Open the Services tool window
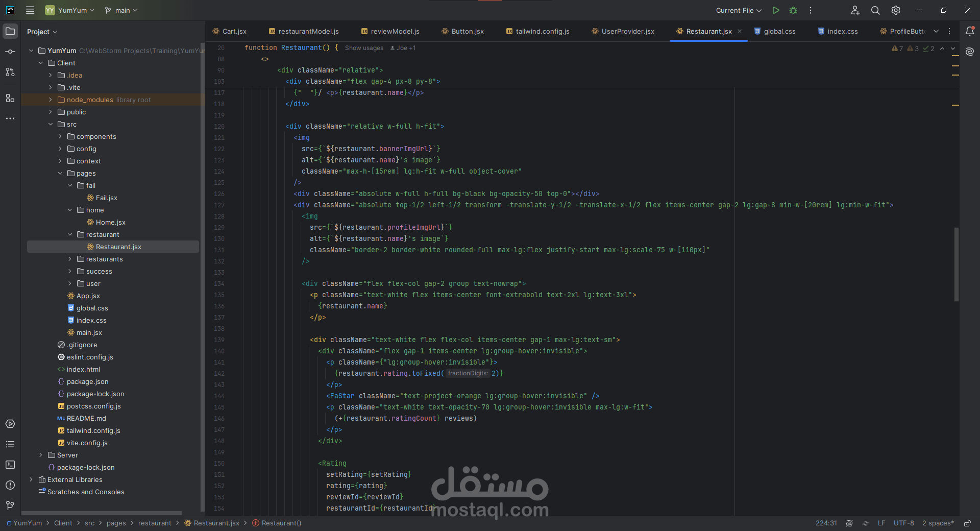This screenshot has height=531, width=980. coord(10,424)
